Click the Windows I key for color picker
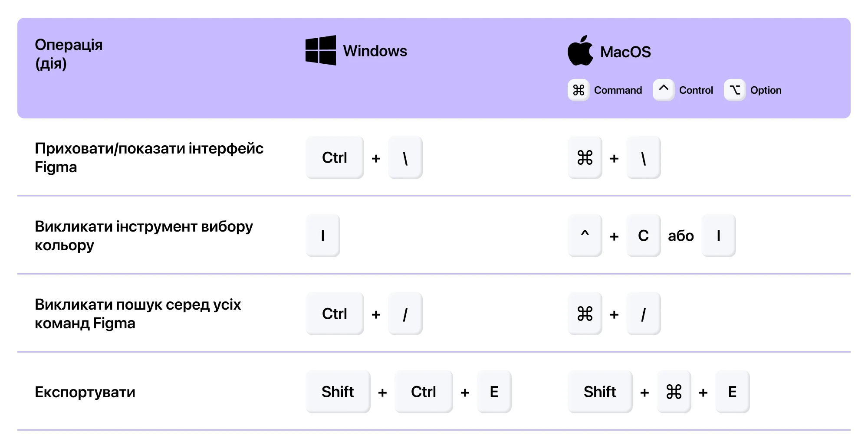The image size is (868, 448). coord(323,235)
